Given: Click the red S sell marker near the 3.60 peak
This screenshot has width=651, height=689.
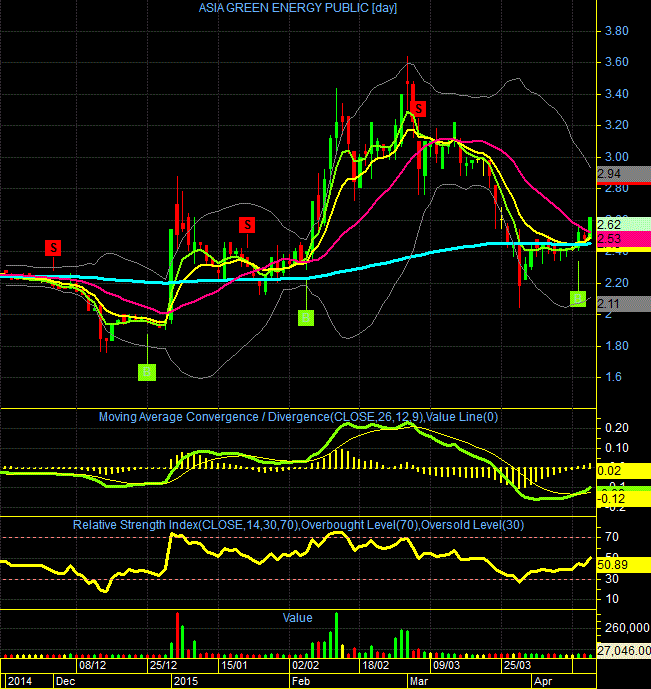Looking at the screenshot, I should pyautogui.click(x=419, y=109).
